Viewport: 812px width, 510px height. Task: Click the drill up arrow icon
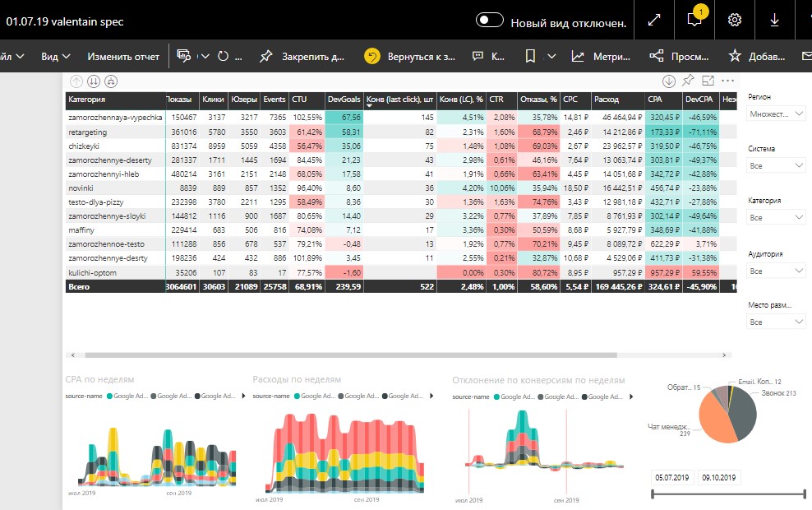click(x=76, y=81)
